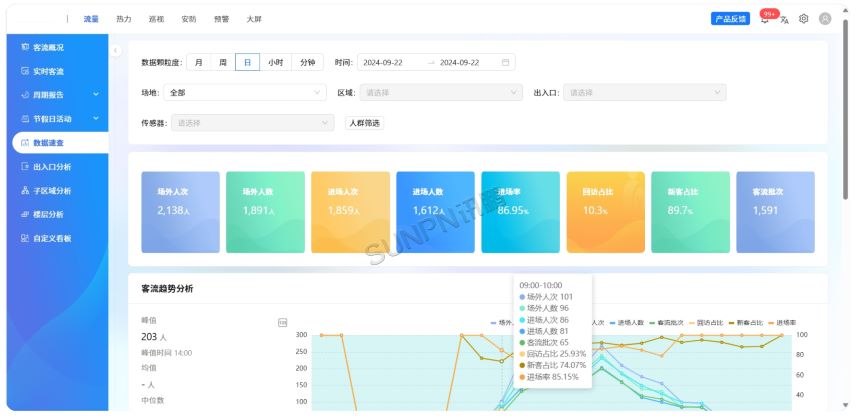Click the scrollbar down arrow

coord(845,405)
